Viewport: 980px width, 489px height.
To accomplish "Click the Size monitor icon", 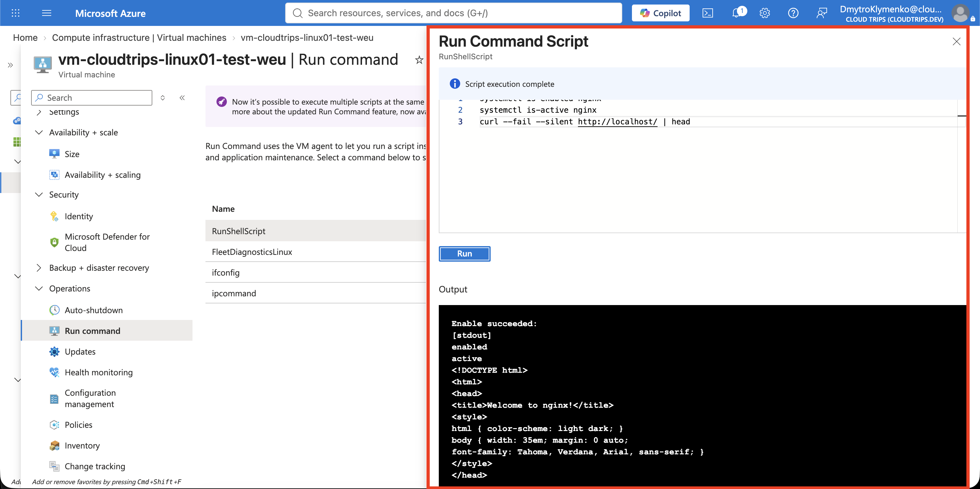I will 54,154.
